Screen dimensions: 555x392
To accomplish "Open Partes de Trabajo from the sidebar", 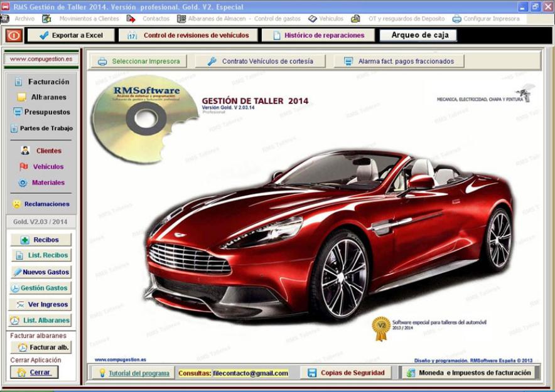I will 46,129.
